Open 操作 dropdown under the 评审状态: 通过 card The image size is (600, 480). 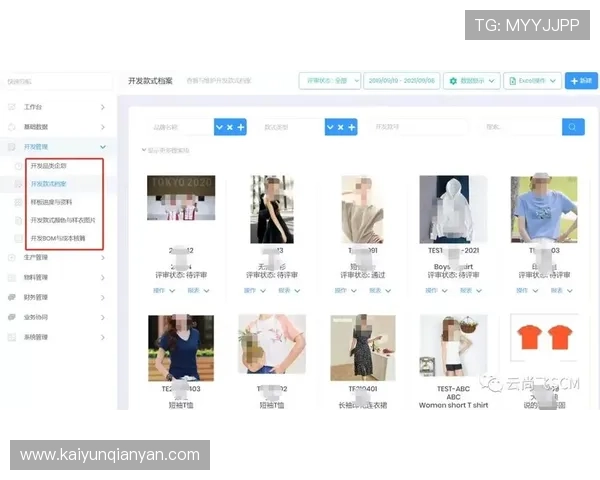[346, 291]
